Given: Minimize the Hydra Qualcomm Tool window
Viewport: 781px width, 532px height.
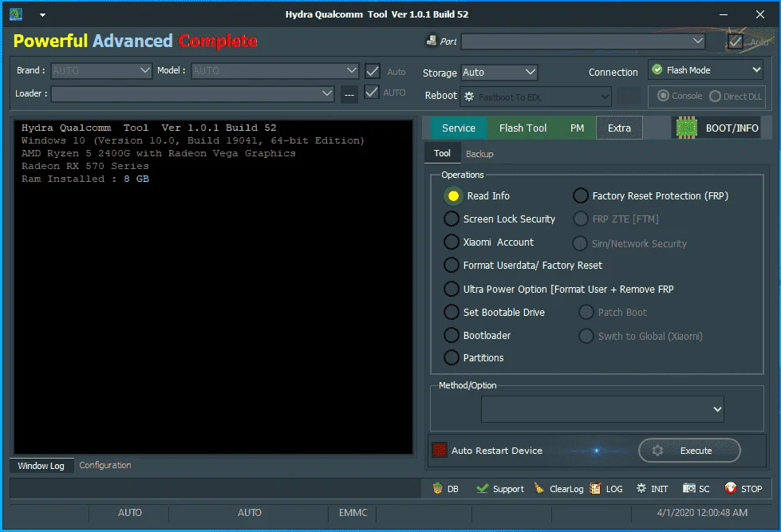Looking at the screenshot, I should tap(724, 14).
